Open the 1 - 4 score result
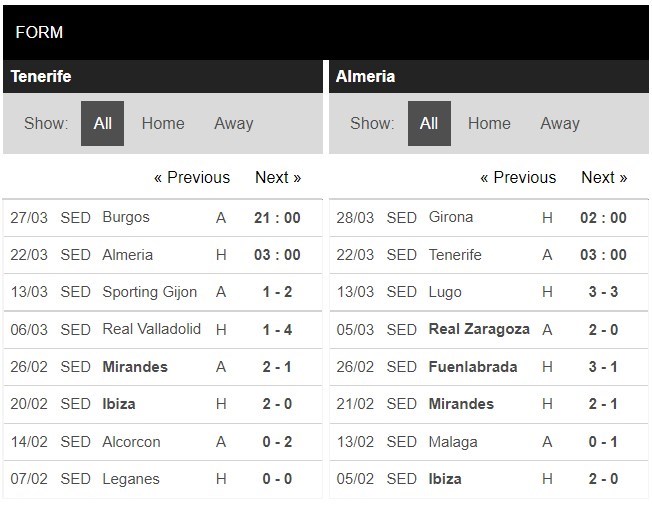This screenshot has width=652, height=512. (x=277, y=330)
